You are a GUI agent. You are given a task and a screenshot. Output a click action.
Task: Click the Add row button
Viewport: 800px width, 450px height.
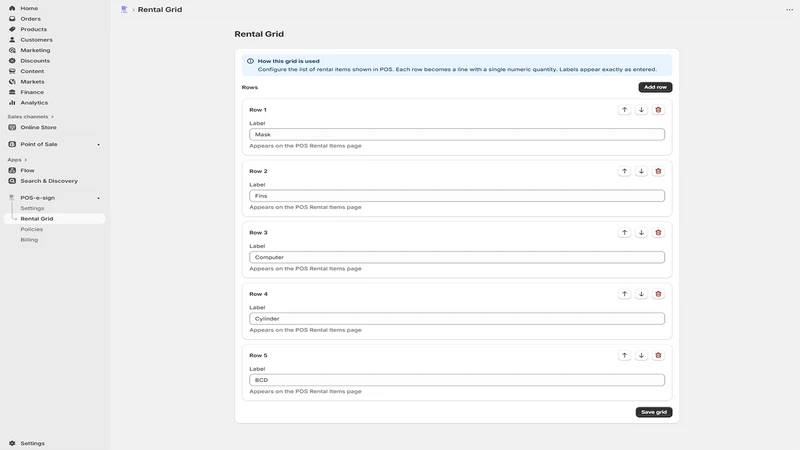coord(655,87)
